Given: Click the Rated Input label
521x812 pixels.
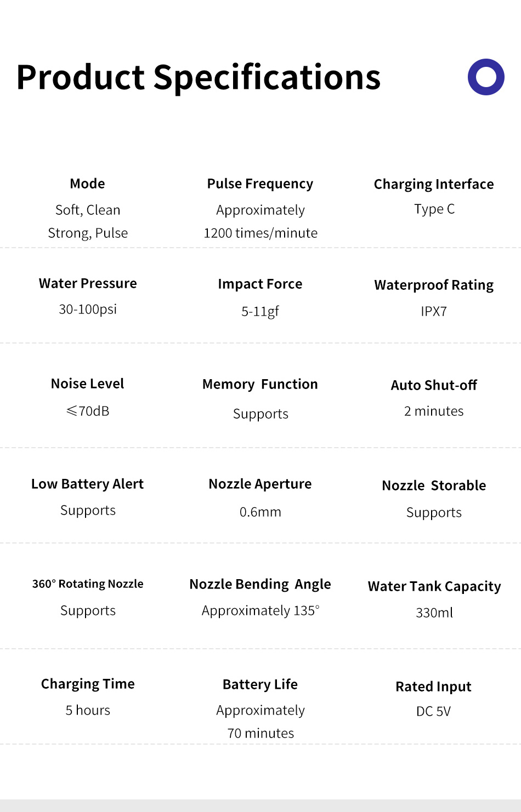Looking at the screenshot, I should [x=433, y=687].
